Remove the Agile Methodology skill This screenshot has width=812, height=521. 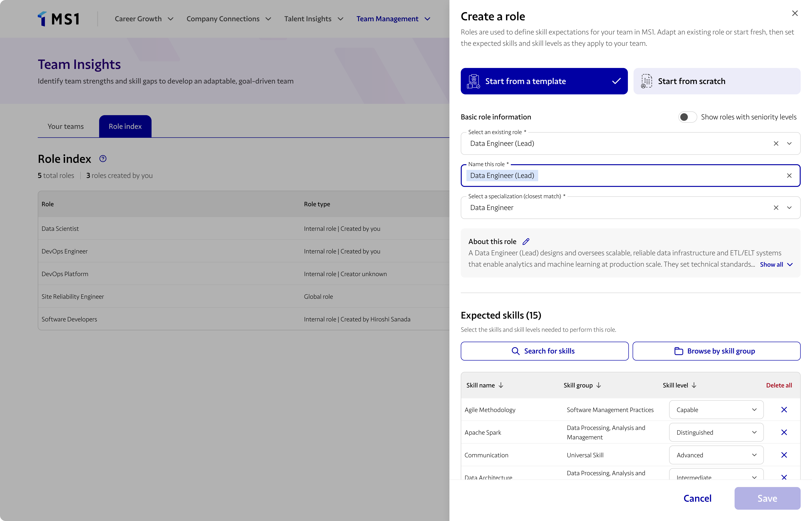click(784, 410)
